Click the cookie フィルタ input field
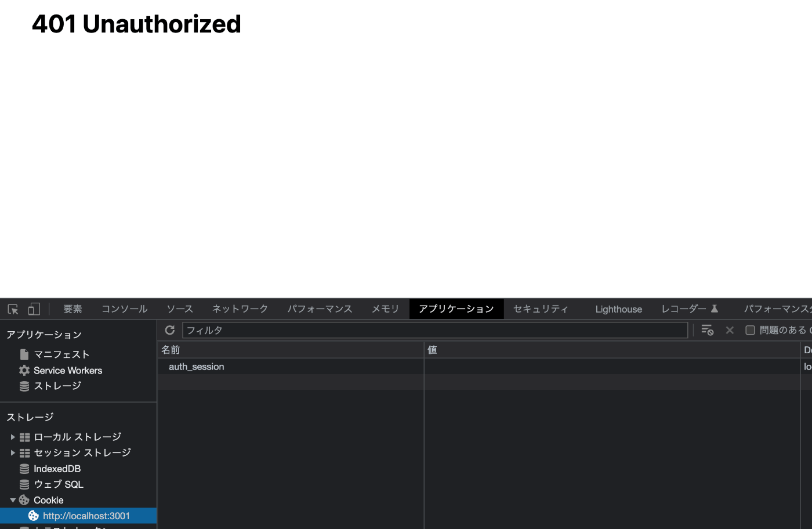812x529 pixels. coord(435,330)
